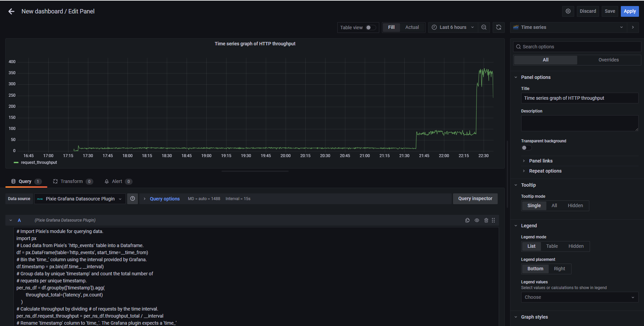Click the clock icon in the time picker
This screenshot has width=644, height=326.
[x=434, y=27]
